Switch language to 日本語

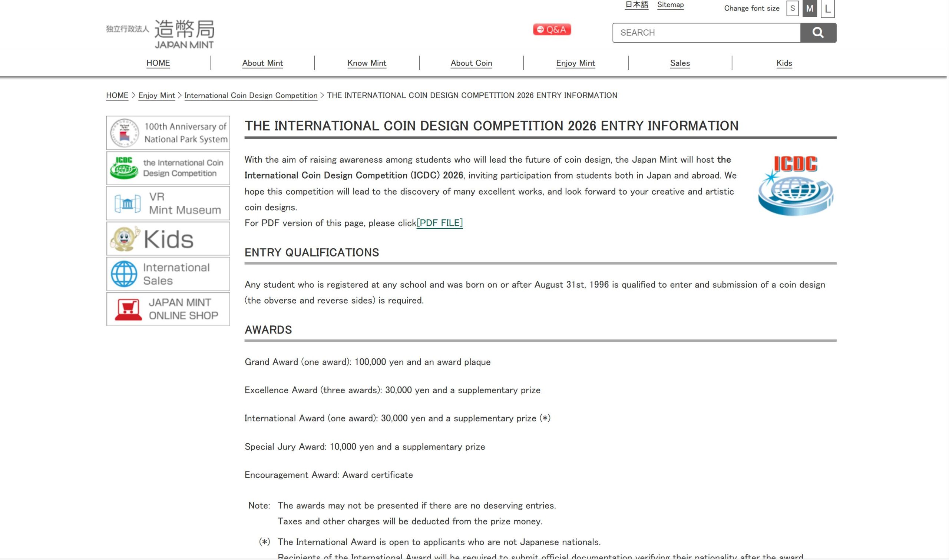tap(636, 5)
